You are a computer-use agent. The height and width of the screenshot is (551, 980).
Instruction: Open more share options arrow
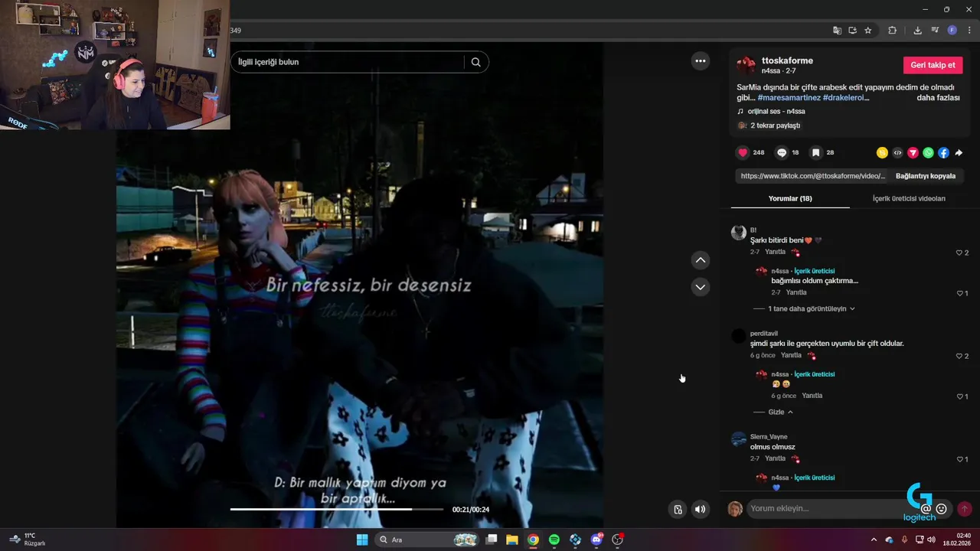coord(959,153)
